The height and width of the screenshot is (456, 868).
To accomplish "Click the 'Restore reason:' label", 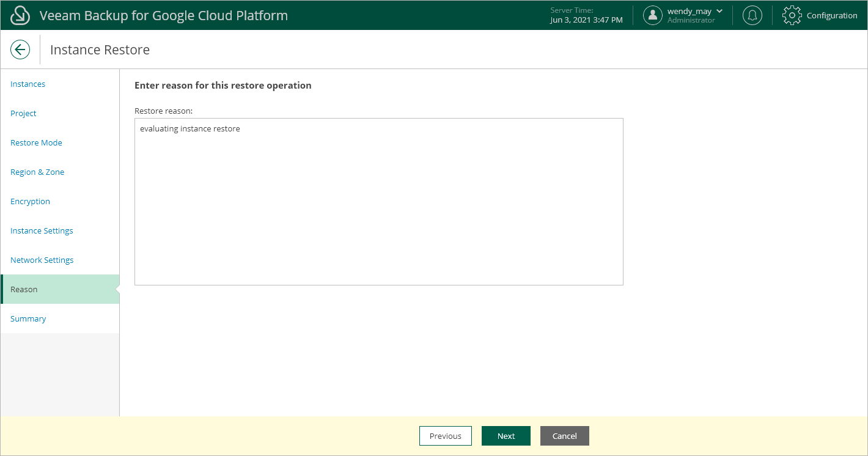I will (164, 111).
